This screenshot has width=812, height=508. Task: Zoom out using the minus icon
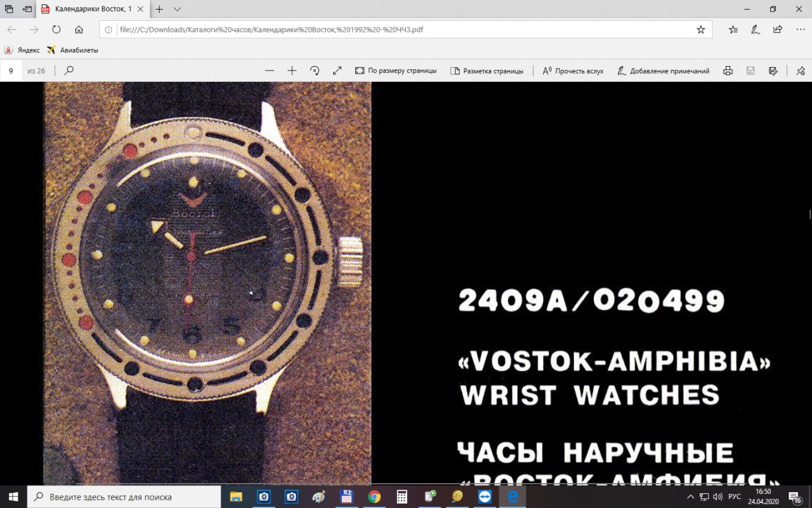pyautogui.click(x=270, y=70)
